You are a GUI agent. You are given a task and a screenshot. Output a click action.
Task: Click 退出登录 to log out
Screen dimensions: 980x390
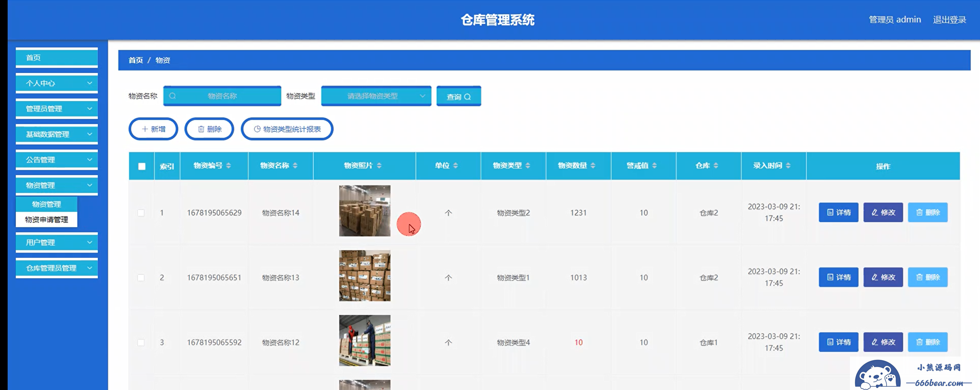949,19
